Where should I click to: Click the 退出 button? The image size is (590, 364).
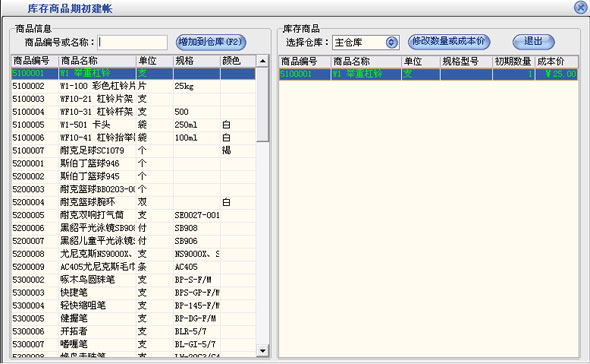point(533,41)
